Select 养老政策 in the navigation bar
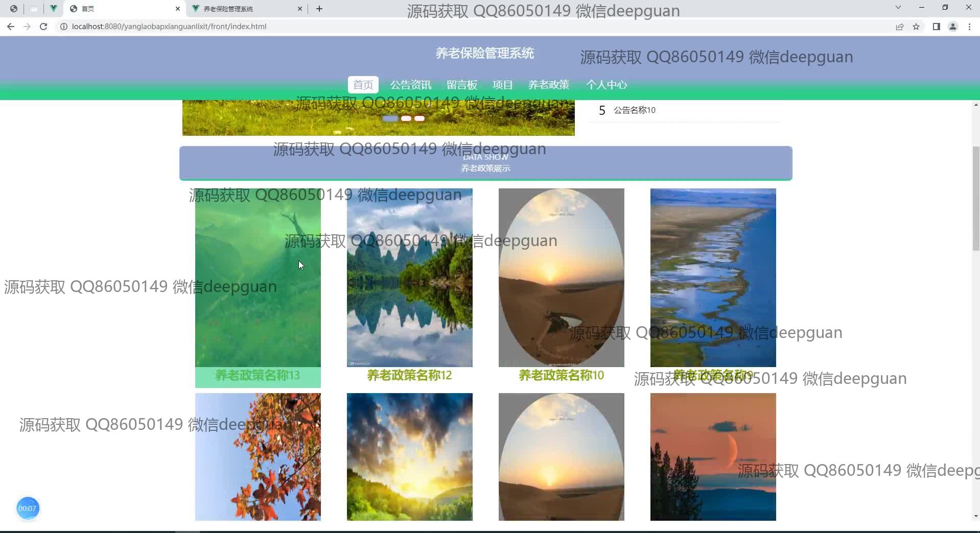The width and height of the screenshot is (980, 533). pyautogui.click(x=548, y=85)
